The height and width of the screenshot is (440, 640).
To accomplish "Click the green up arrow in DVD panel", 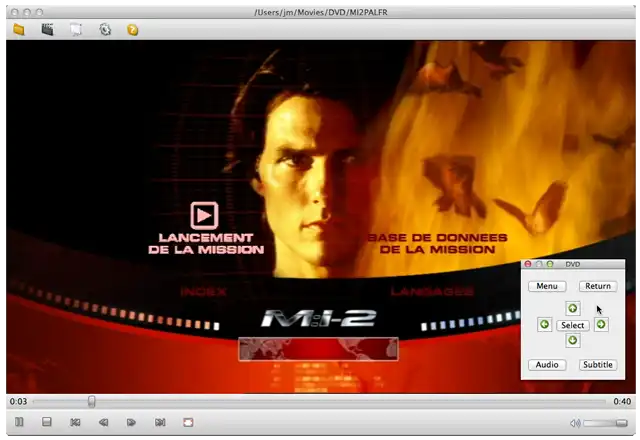I will point(573,309).
